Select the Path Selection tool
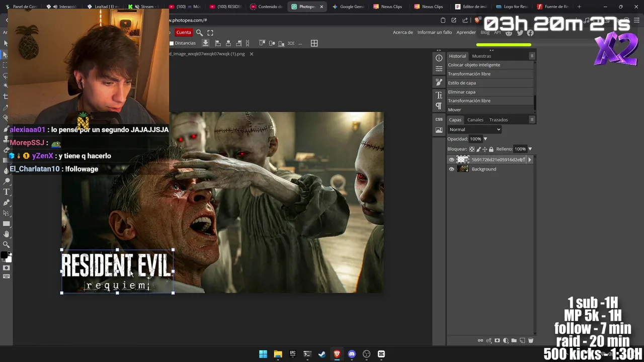The image size is (644, 362). (x=7, y=213)
